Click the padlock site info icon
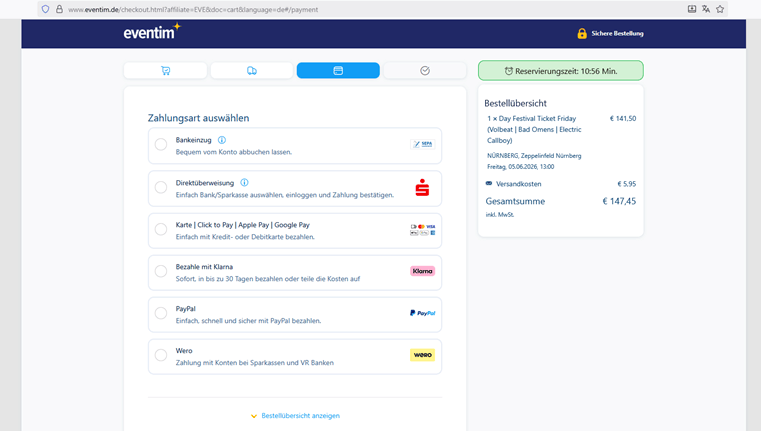 click(x=59, y=9)
